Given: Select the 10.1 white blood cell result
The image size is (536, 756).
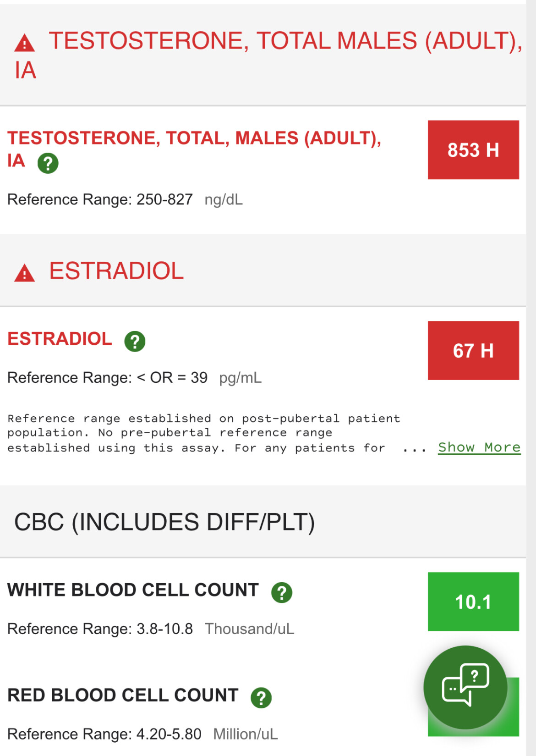Looking at the screenshot, I should [473, 601].
